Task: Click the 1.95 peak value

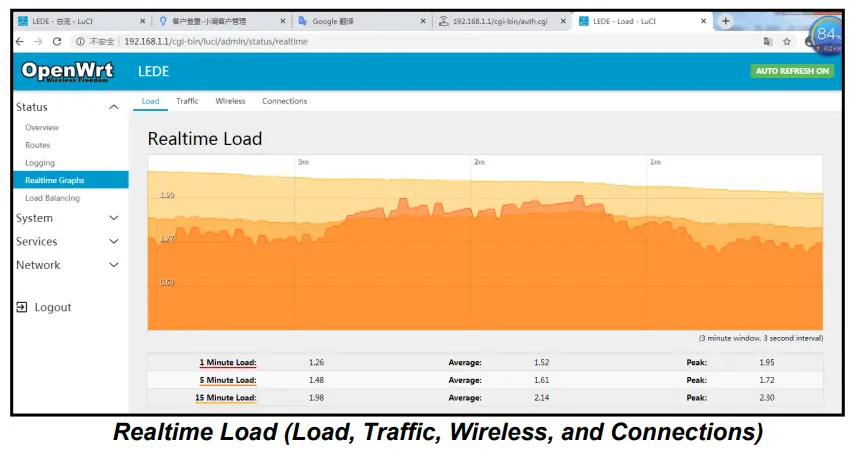Action: point(767,363)
